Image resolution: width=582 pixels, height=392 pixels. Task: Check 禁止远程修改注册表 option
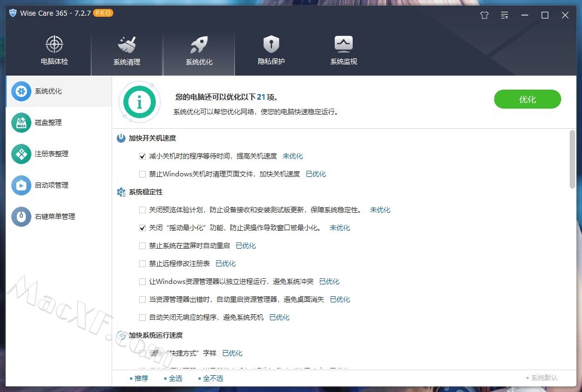142,264
